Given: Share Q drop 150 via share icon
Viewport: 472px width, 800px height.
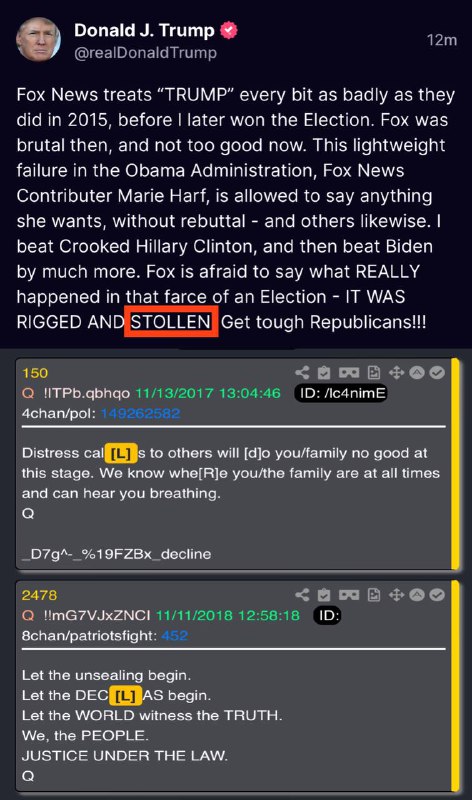Looking at the screenshot, I should 302,373.
